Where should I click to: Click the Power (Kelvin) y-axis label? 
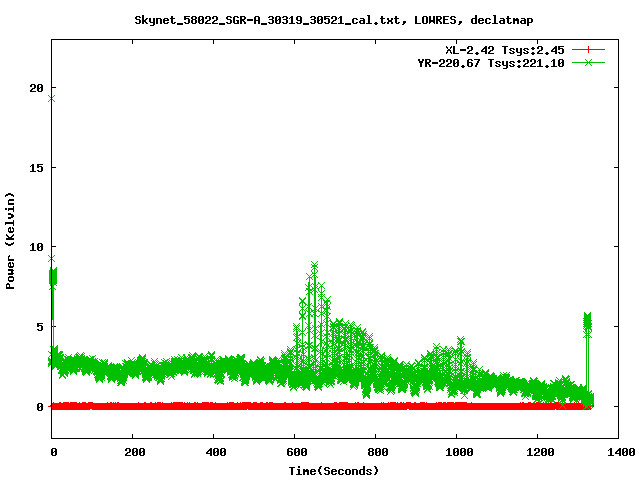pyautogui.click(x=10, y=241)
